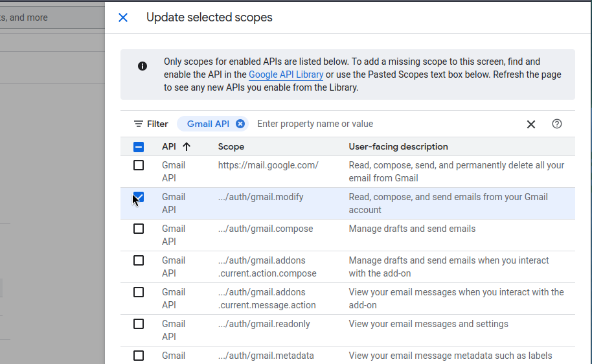Select the gmail.compose scope checkbox
Image resolution: width=592 pixels, height=364 pixels.
pos(139,229)
